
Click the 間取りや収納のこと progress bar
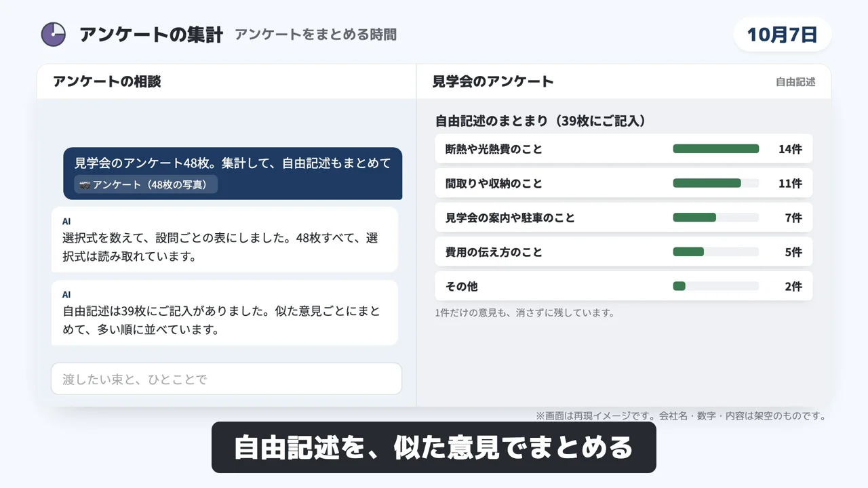[715, 183]
